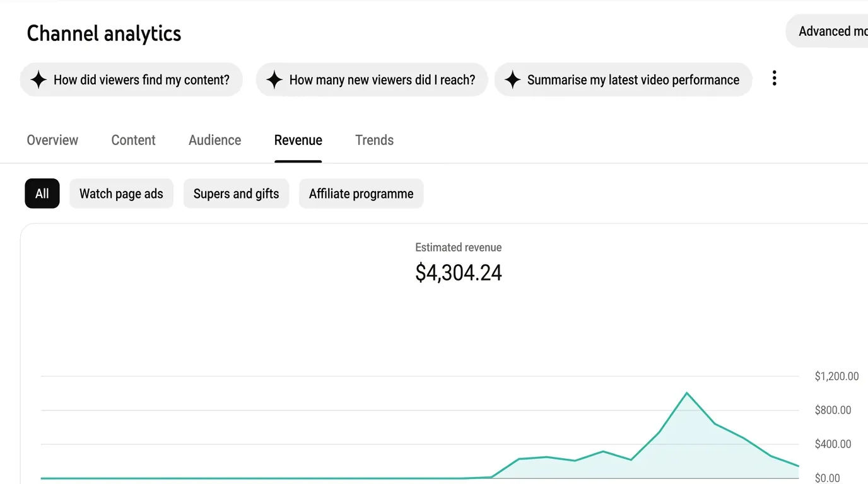Click the sparkle icon beside 'Summarise my latest video'
This screenshot has width=868, height=484.
click(x=512, y=80)
